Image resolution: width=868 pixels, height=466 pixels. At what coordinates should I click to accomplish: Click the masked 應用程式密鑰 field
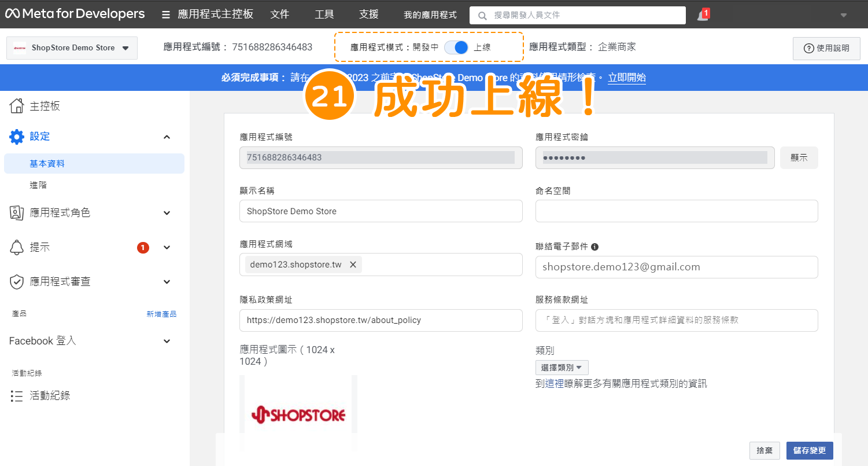click(655, 157)
